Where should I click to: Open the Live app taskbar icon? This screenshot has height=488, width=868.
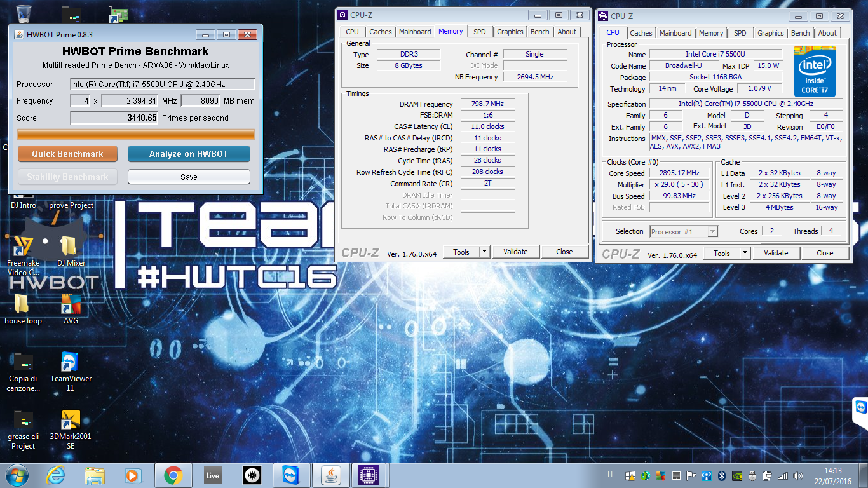click(x=212, y=475)
